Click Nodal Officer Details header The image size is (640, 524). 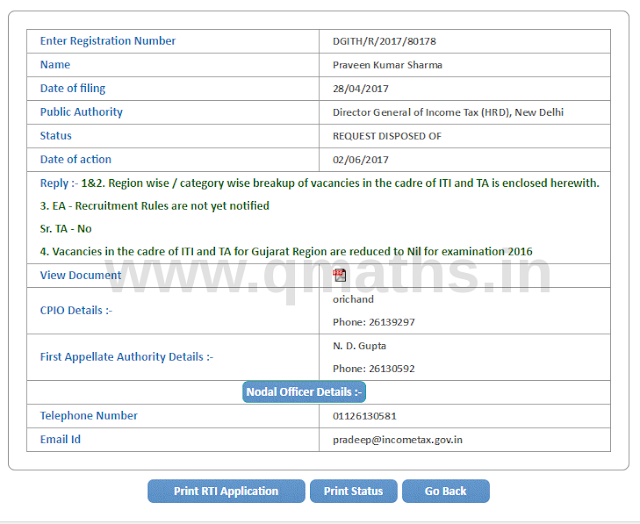point(304,392)
